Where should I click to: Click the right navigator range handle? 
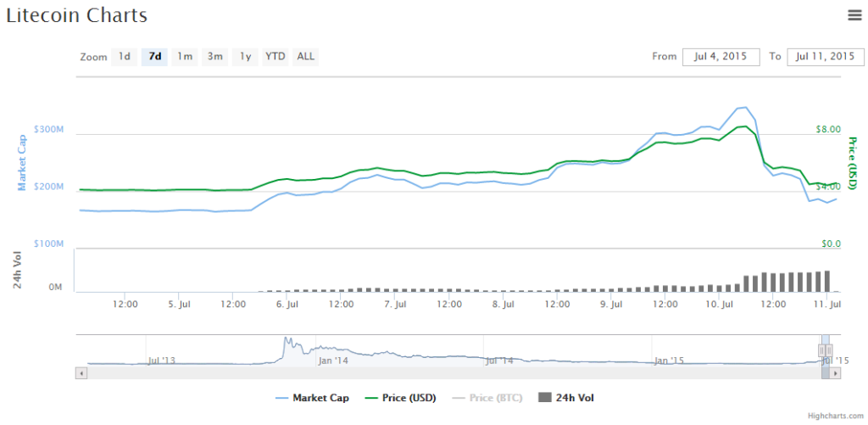click(829, 350)
